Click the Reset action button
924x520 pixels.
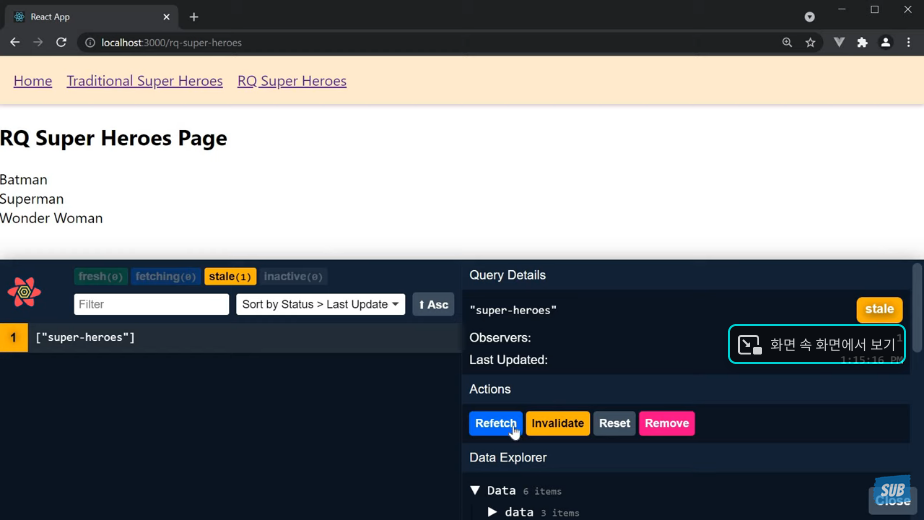(x=615, y=423)
